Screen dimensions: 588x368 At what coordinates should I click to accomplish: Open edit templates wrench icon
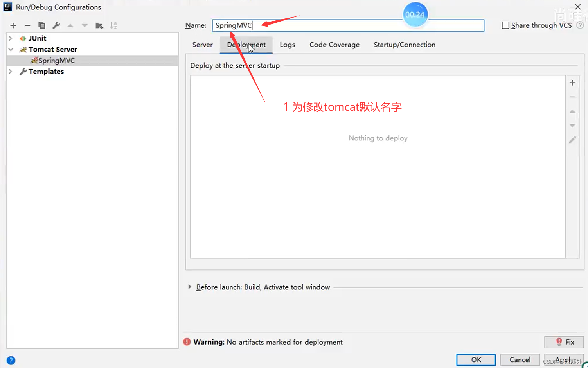click(x=56, y=25)
